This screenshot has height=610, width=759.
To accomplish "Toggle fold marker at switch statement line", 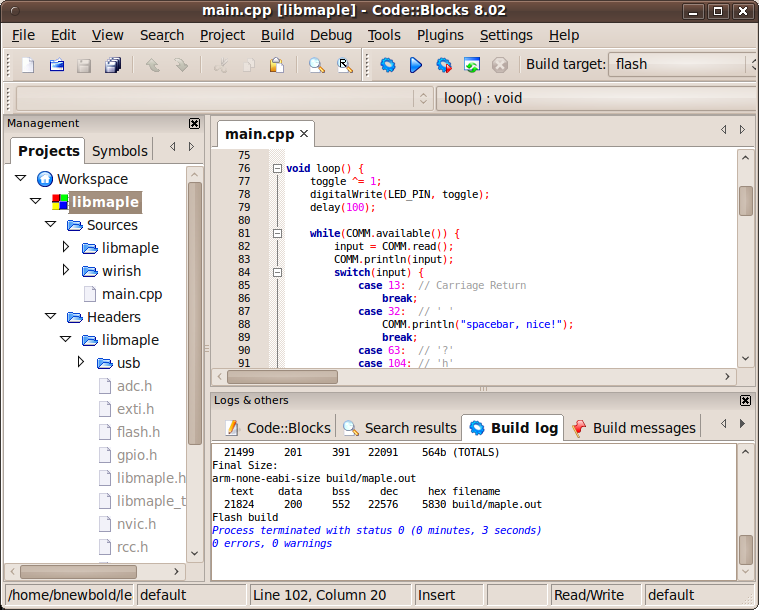I will [x=277, y=273].
